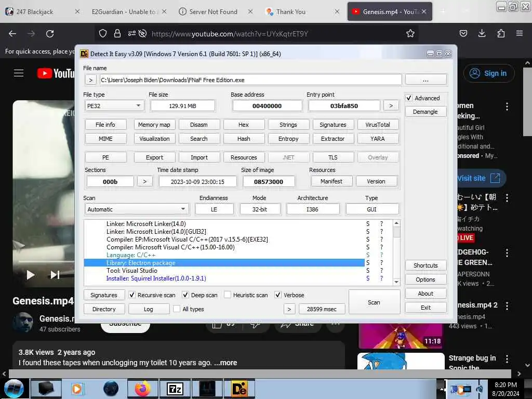Switch to Genesis.mp4 YouTube tab

point(390,11)
